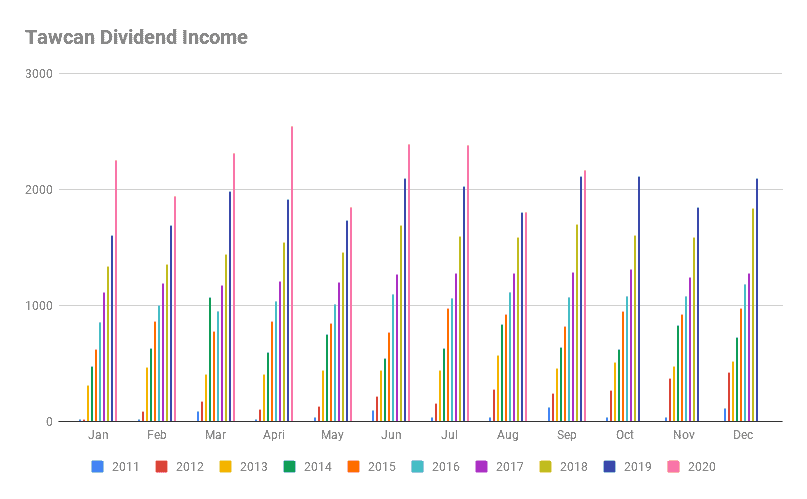Click the 0 y-axis value
This screenshot has height=499, width=807.
[49, 422]
